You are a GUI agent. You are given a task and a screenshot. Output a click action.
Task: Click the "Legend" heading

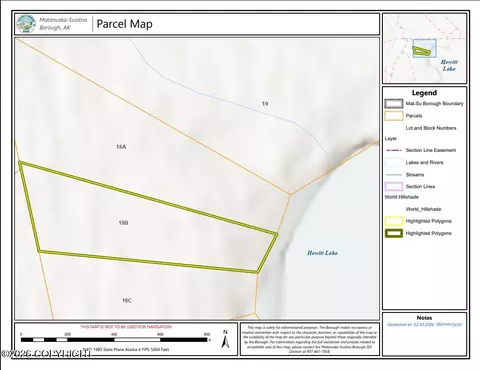coord(424,93)
